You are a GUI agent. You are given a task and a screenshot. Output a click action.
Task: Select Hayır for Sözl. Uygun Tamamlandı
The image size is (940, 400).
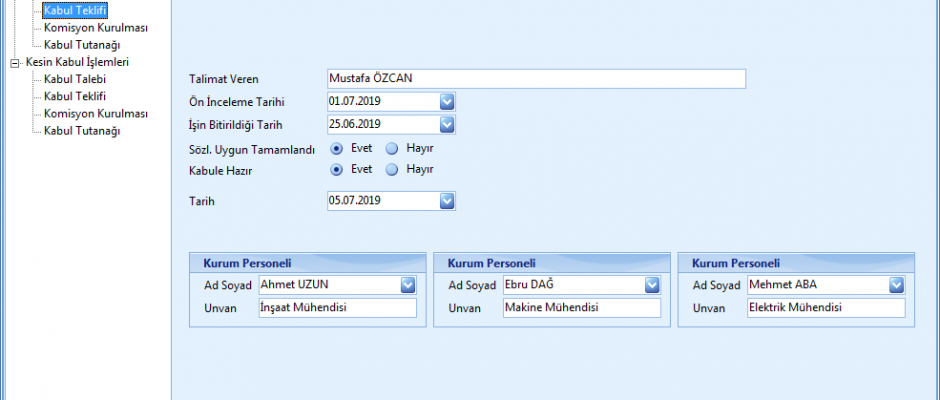point(392,148)
